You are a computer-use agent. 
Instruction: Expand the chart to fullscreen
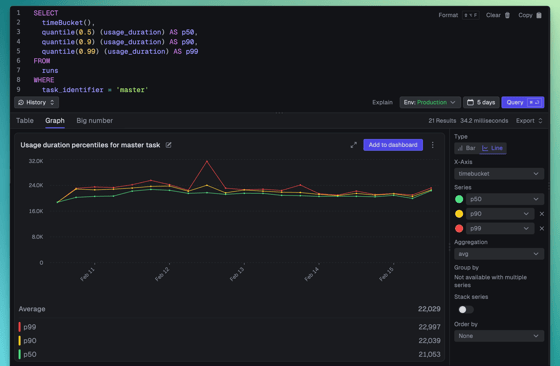pos(354,145)
